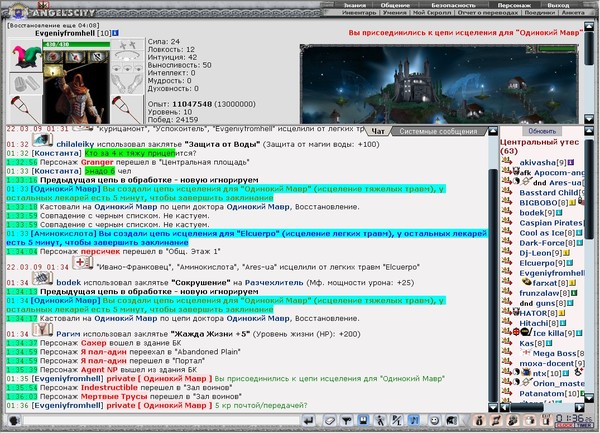Click player name Hitachi in list
This screenshot has width=600, height=433.
tap(534, 323)
